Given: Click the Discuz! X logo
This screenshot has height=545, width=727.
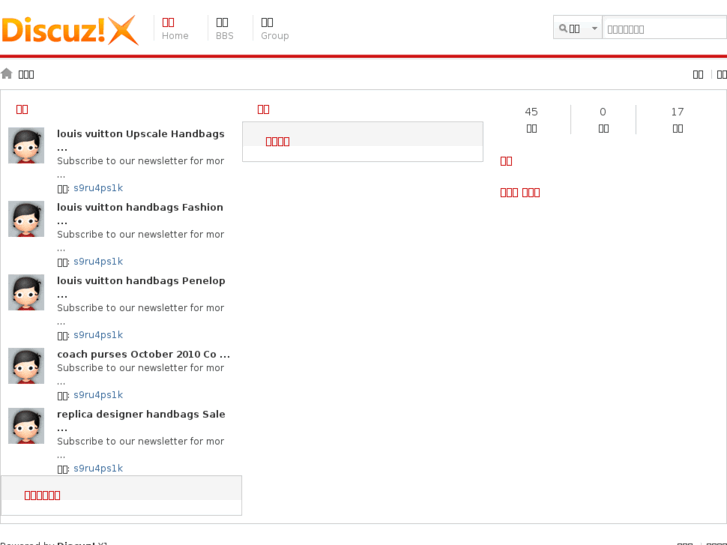Looking at the screenshot, I should [x=70, y=30].
